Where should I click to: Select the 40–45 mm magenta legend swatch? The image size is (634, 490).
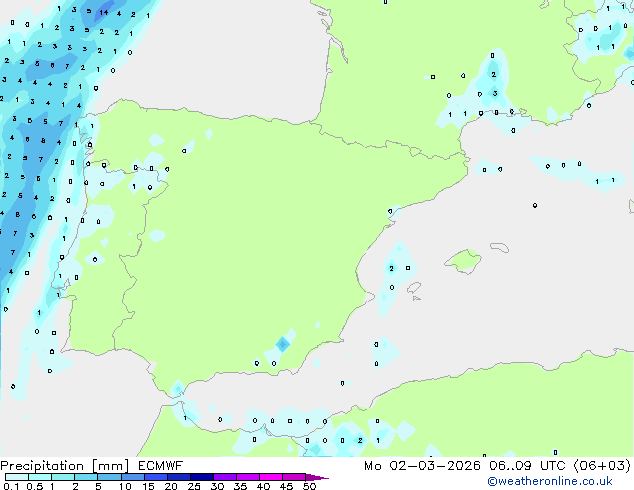pyautogui.click(x=271, y=477)
